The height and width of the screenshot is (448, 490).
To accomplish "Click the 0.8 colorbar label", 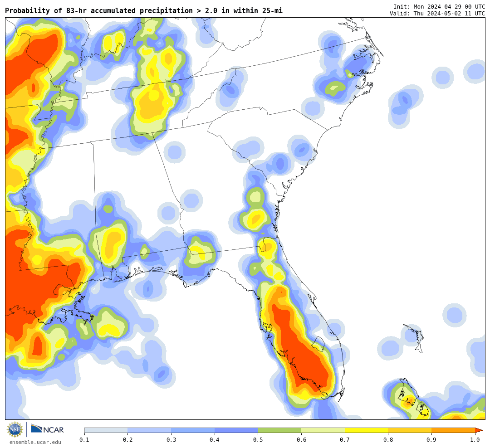I will click(388, 439).
